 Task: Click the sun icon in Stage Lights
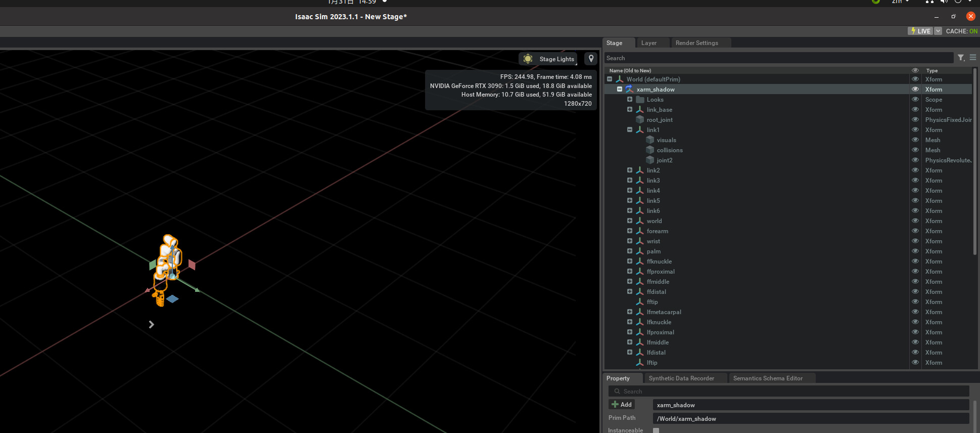528,59
